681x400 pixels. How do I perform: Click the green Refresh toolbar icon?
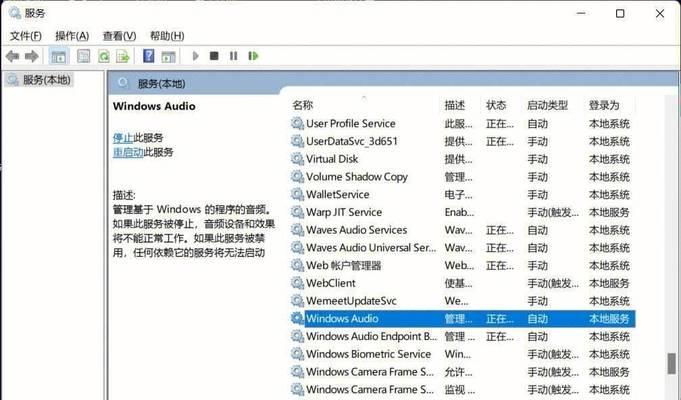click(x=104, y=56)
